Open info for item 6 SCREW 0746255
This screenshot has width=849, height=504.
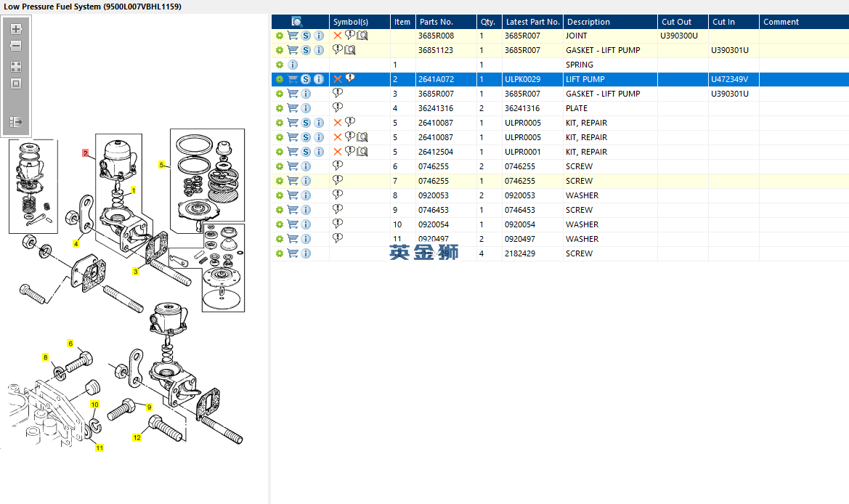(306, 167)
